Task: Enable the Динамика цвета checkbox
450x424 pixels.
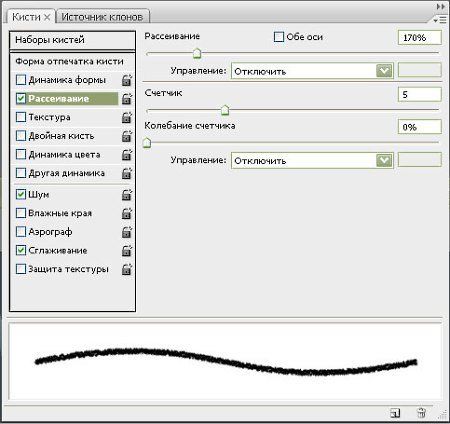Action: coord(21,154)
